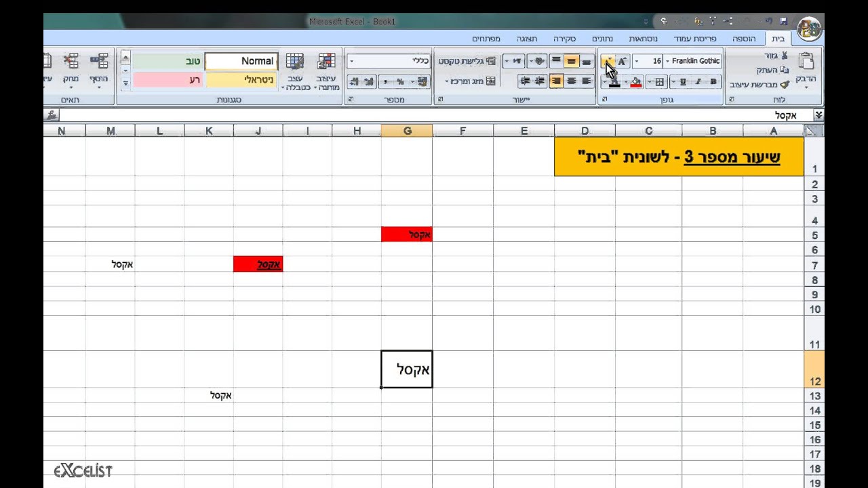The width and height of the screenshot is (868, 488).
Task: Apply the Bad (רע) cell style
Action: tap(168, 80)
